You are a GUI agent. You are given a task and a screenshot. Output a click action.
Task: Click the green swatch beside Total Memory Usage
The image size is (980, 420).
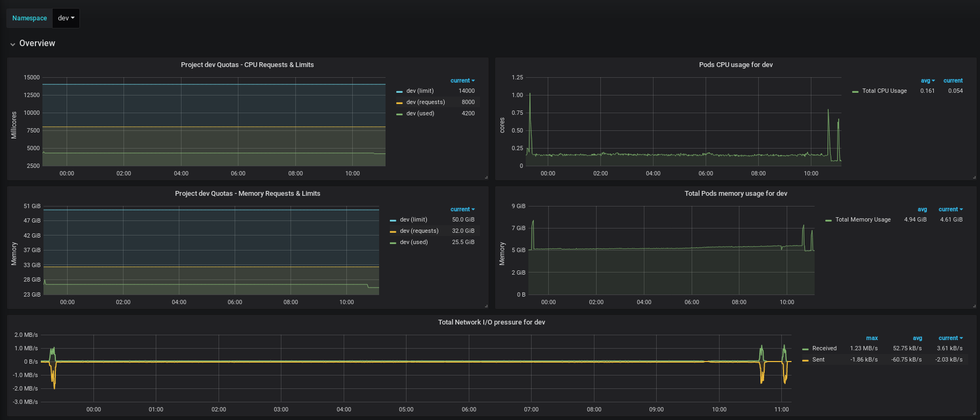point(829,220)
